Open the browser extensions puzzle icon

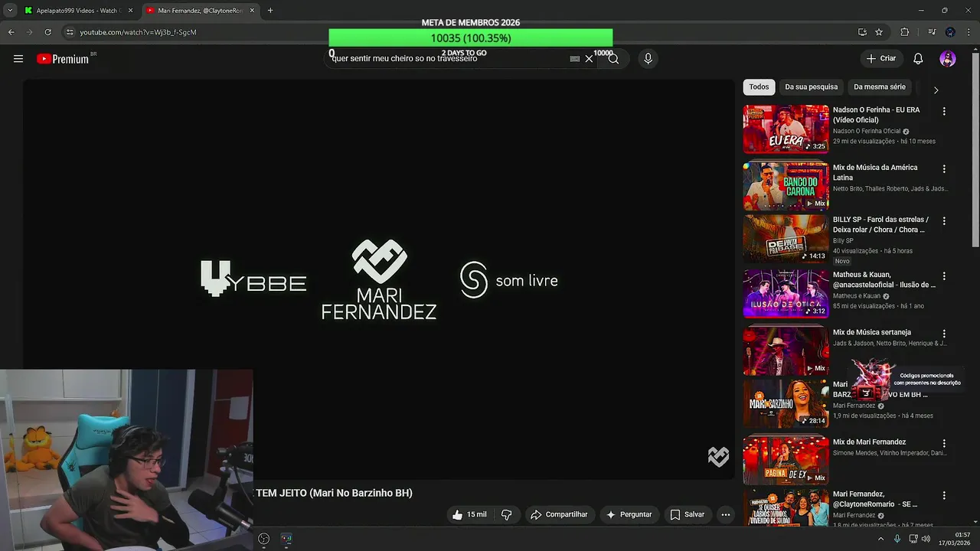[x=904, y=32]
